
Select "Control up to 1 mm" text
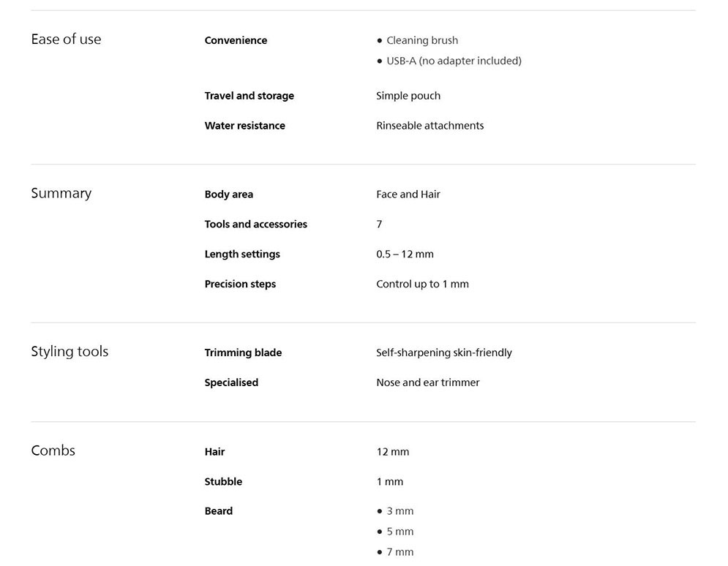422,284
